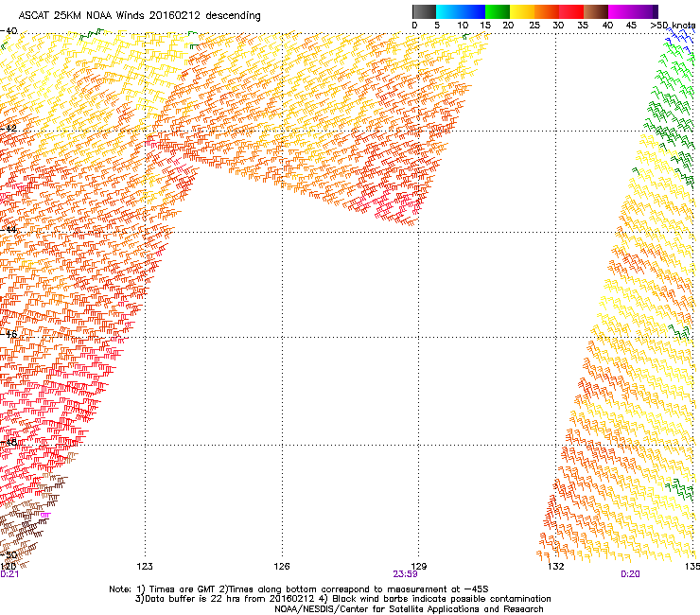Click the 126 longitude axis label
This screenshot has width=700, height=615.
(282, 567)
